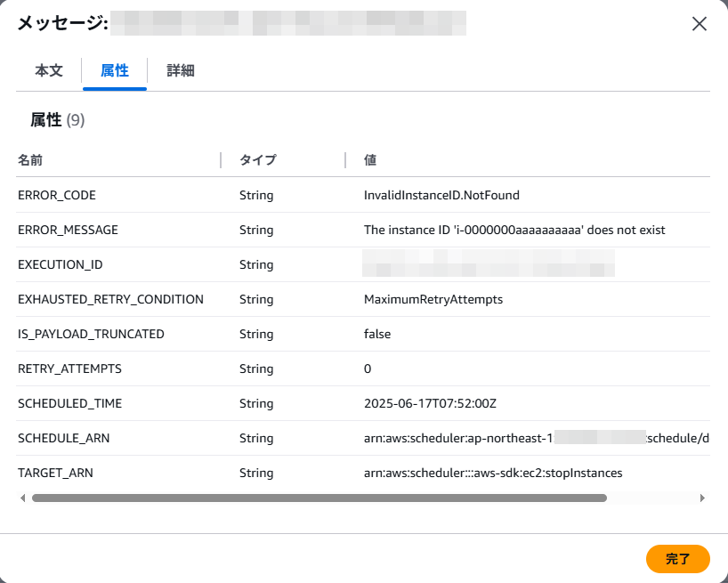Switch to the 本文 tab
The width and height of the screenshot is (728, 583).
coord(49,70)
